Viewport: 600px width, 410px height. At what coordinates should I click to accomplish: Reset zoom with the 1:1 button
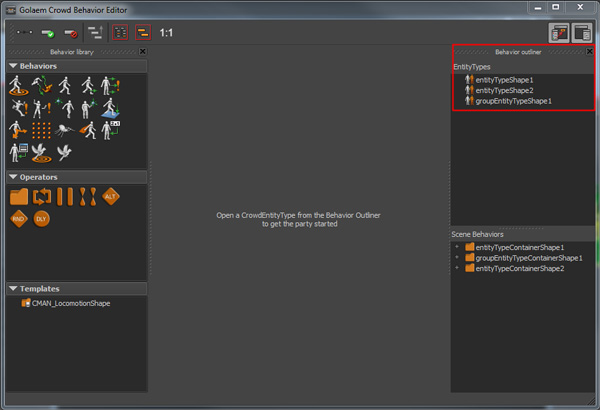166,33
